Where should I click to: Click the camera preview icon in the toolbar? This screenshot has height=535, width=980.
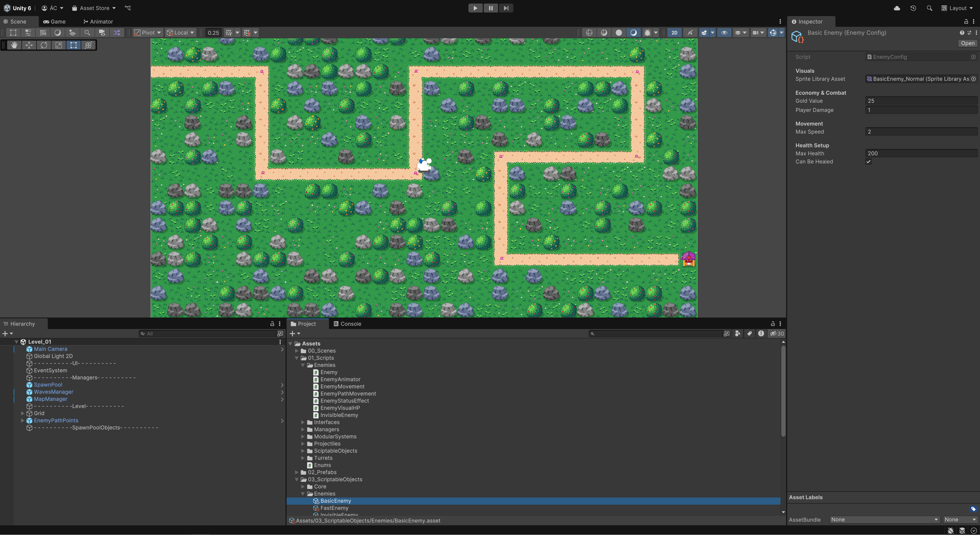pos(102,33)
